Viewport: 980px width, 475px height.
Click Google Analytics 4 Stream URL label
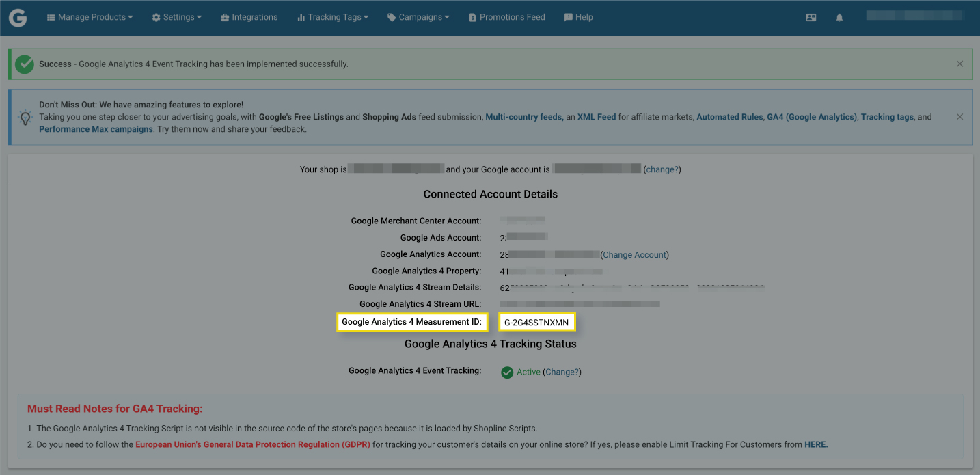click(420, 303)
